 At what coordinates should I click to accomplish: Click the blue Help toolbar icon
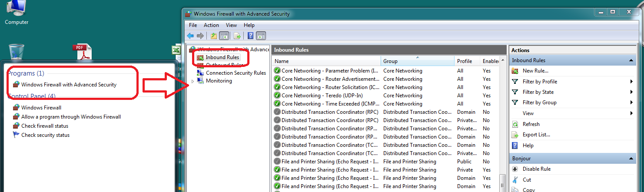pyautogui.click(x=251, y=36)
